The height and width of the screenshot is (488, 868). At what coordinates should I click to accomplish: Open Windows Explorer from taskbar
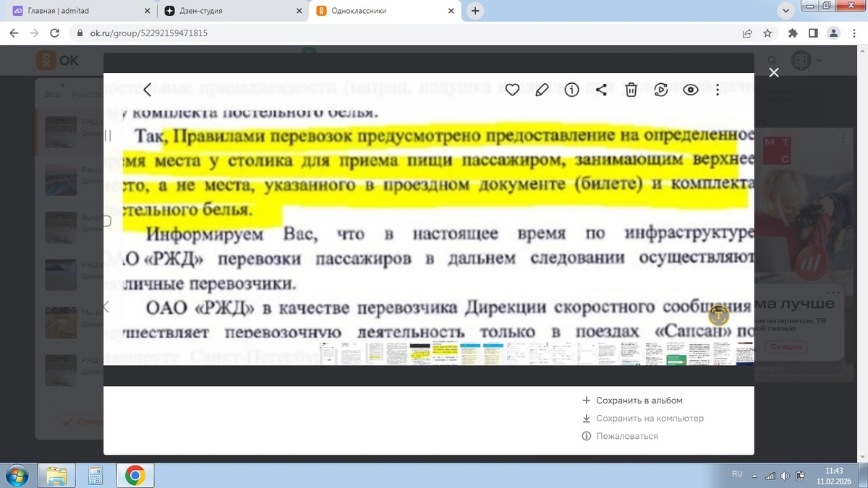(56, 475)
